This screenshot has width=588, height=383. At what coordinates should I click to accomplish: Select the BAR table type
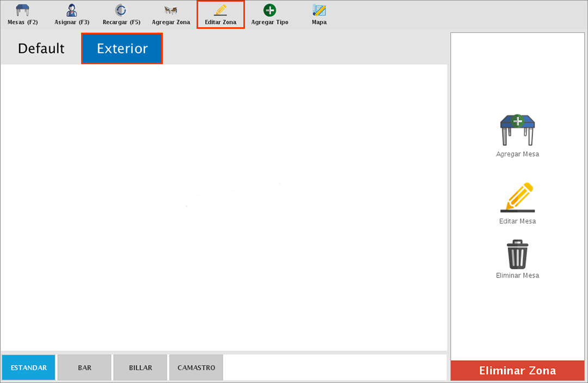pos(84,368)
